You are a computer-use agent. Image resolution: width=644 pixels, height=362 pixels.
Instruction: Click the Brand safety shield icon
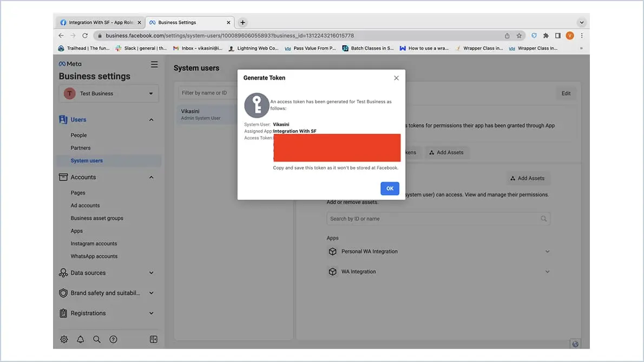[x=63, y=293]
